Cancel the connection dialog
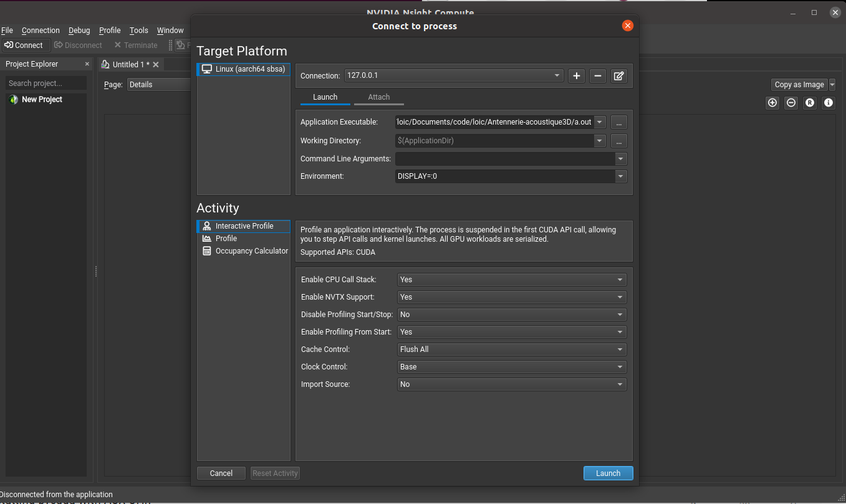This screenshot has width=846, height=504. point(221,473)
